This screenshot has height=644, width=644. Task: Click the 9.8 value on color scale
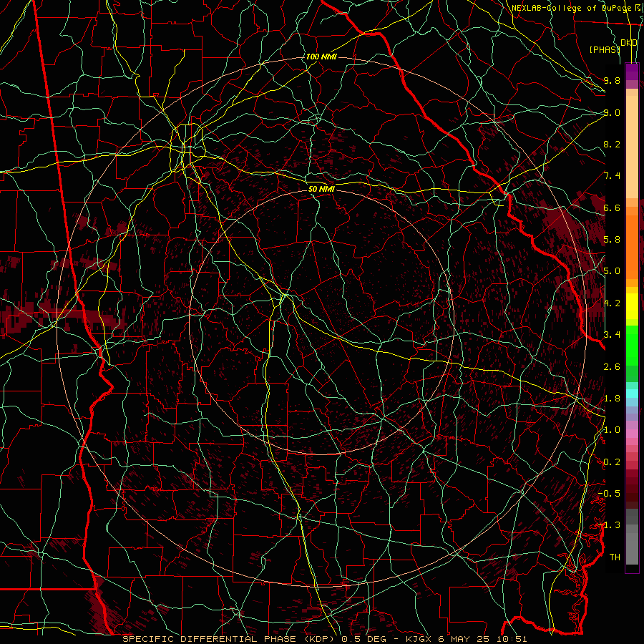click(612, 80)
